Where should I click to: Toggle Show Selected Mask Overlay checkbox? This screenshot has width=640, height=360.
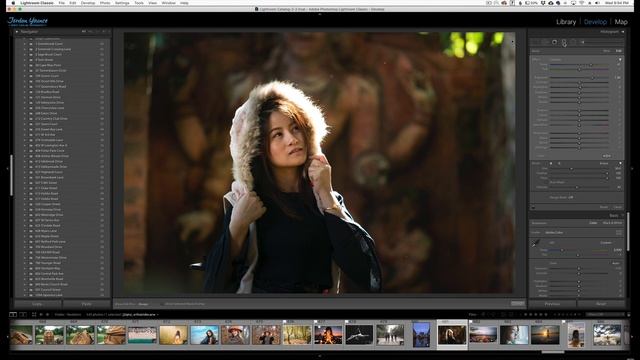tap(163, 304)
